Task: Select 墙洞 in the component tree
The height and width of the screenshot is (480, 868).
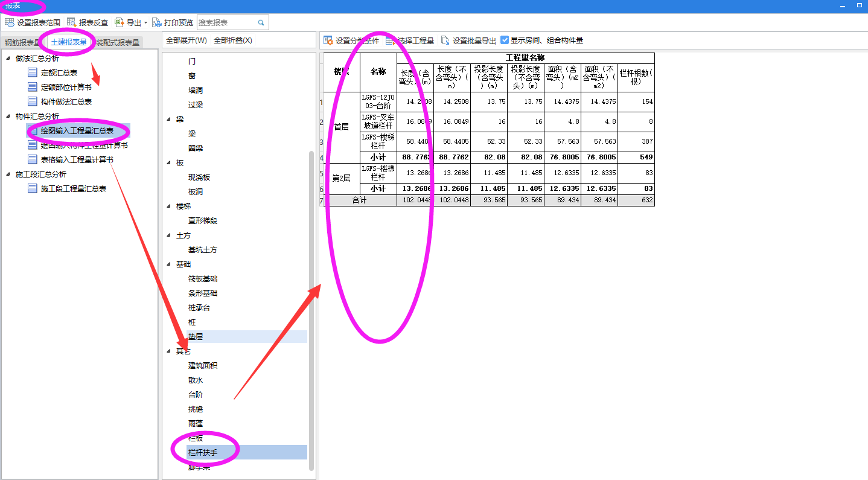Action: coord(196,90)
